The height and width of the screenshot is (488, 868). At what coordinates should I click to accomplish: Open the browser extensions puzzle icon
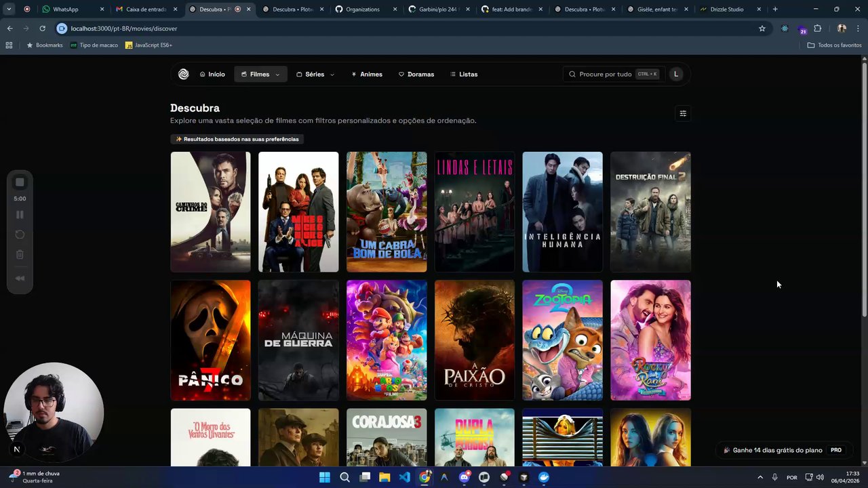817,28
